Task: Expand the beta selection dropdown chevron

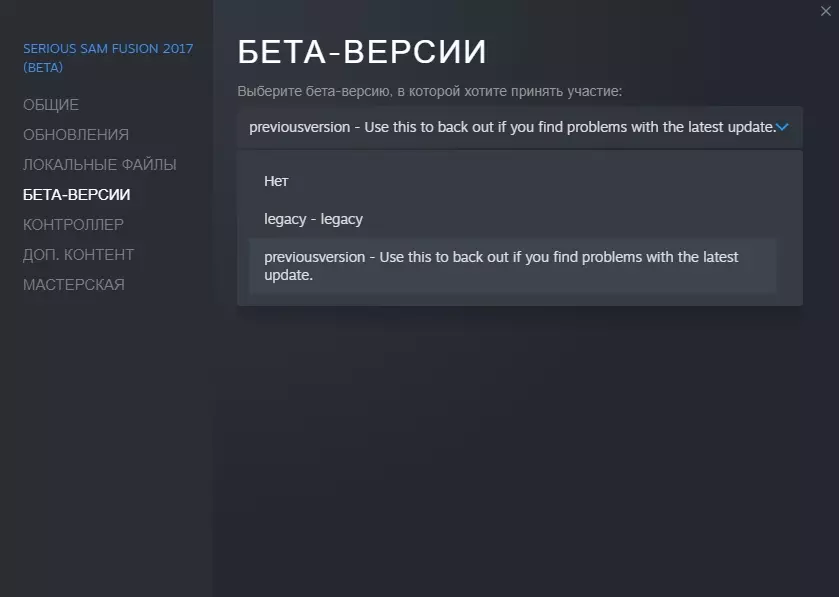Action: pyautogui.click(x=782, y=127)
